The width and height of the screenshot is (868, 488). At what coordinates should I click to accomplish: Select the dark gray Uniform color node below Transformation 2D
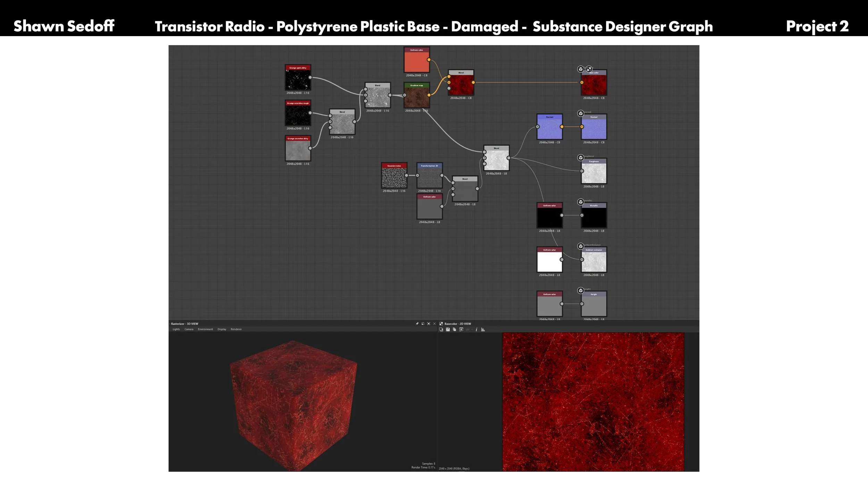pos(429,207)
